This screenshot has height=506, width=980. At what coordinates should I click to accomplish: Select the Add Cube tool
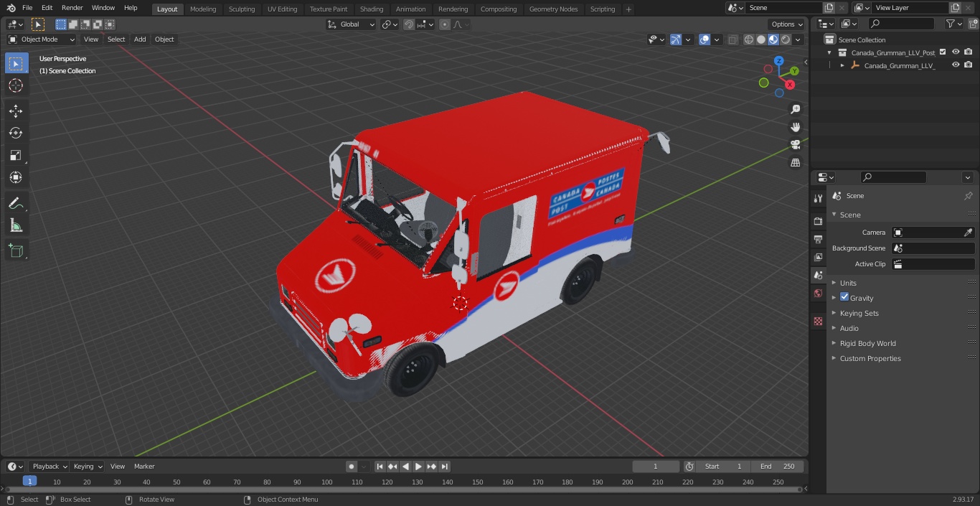point(16,251)
